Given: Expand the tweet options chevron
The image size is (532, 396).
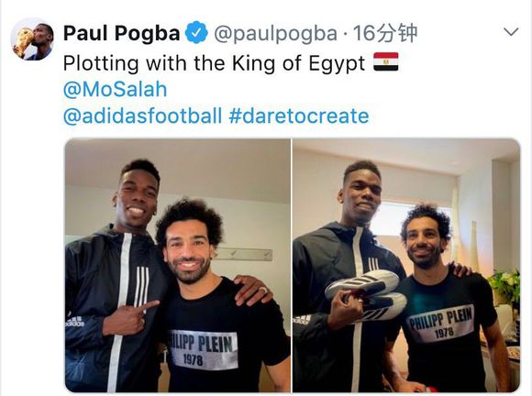Looking at the screenshot, I should coord(511,32).
